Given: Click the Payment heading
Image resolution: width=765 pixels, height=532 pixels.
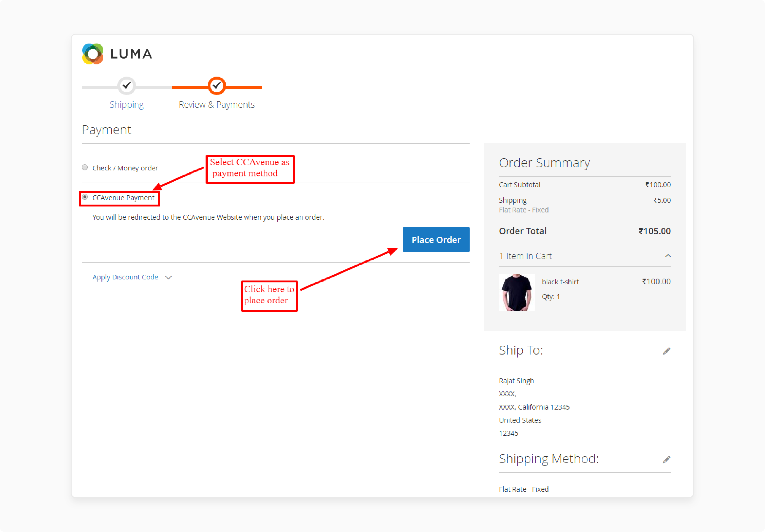Looking at the screenshot, I should click(x=107, y=130).
